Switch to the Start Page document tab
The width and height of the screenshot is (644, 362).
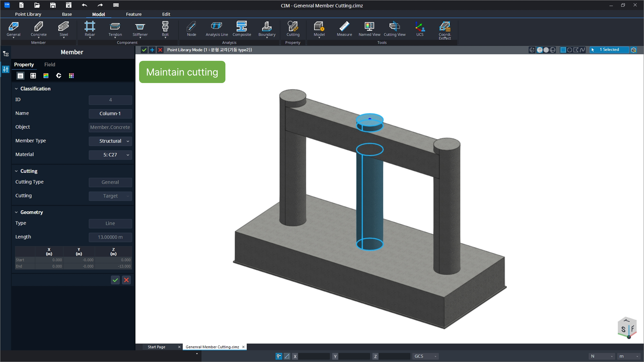tap(156, 347)
